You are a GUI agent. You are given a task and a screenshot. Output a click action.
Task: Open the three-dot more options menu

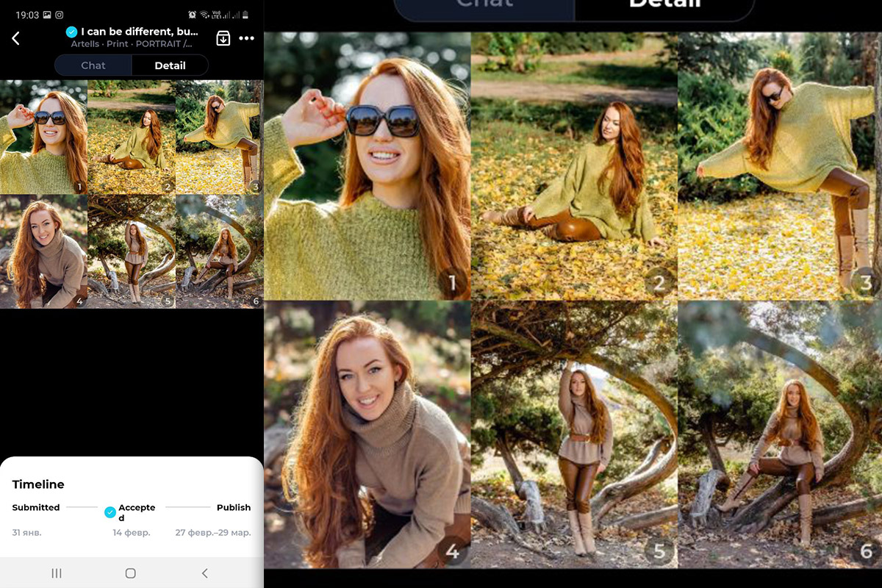click(246, 38)
